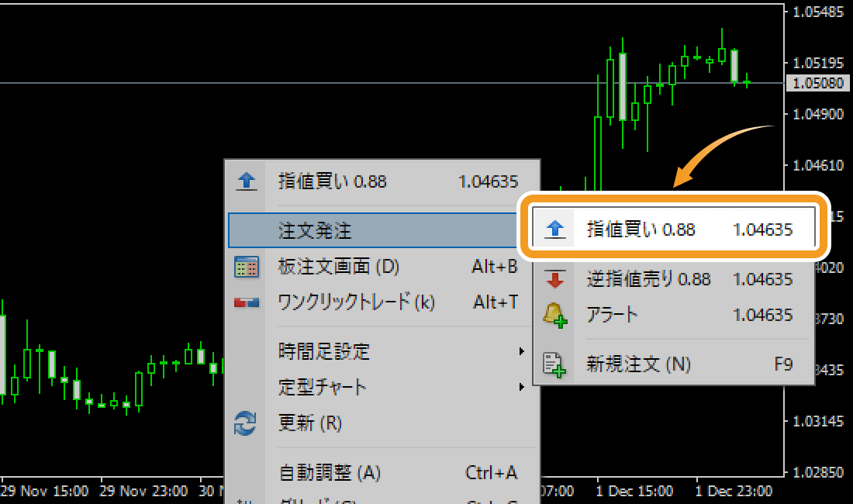Viewport: 853px width, 504px height.
Task: Click the 1 Dec 15:00 time axis label
Action: 634,492
